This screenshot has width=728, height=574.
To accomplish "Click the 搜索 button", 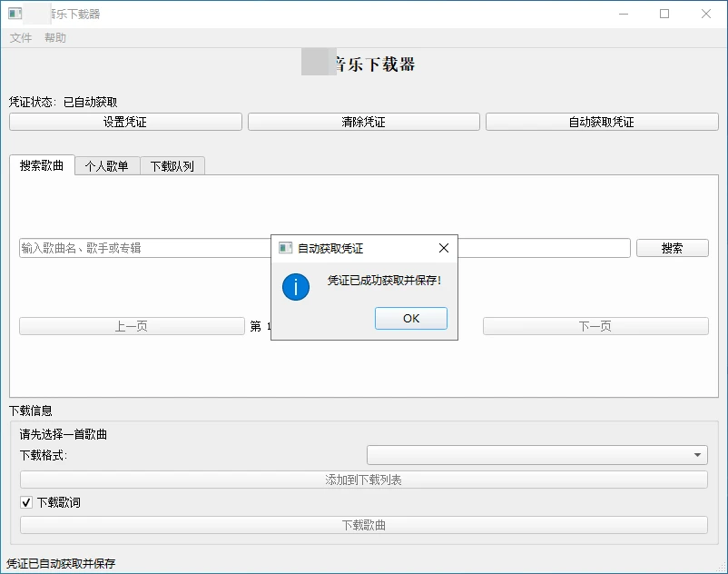I will (672, 248).
